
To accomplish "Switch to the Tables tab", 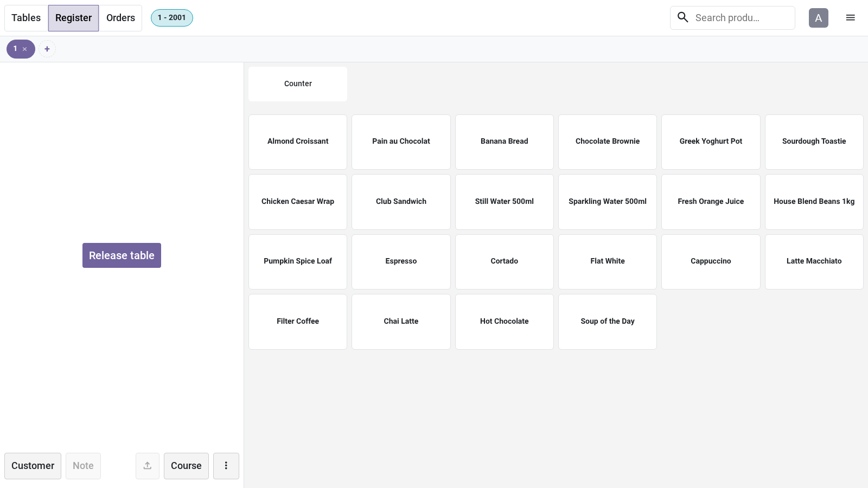I will (26, 18).
